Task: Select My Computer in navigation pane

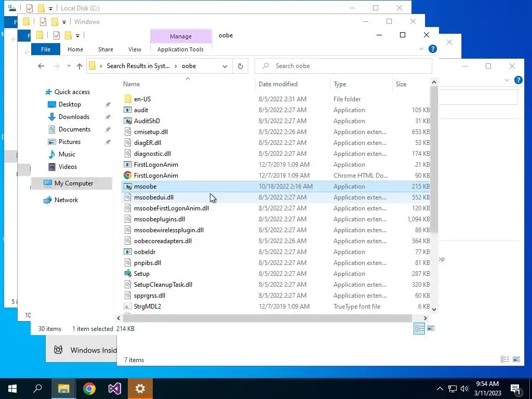Action: tap(72, 183)
